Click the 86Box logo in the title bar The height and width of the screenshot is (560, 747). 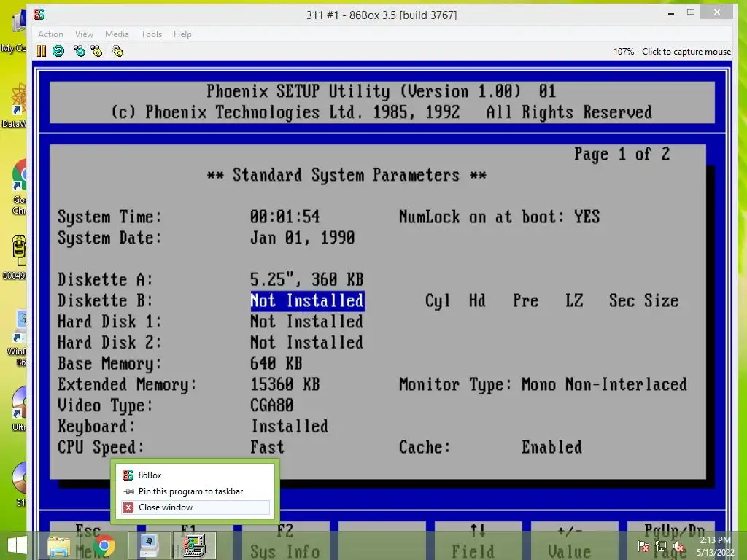click(39, 15)
